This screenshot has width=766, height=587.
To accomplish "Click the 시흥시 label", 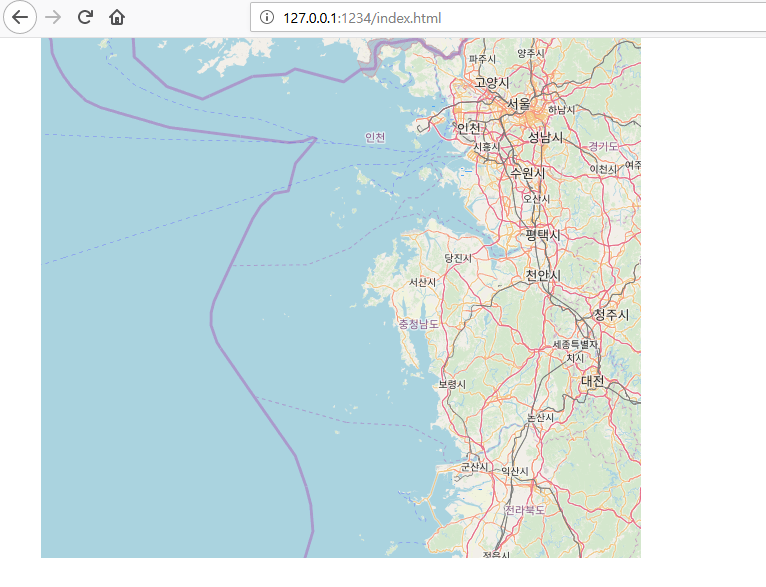I will [487, 147].
